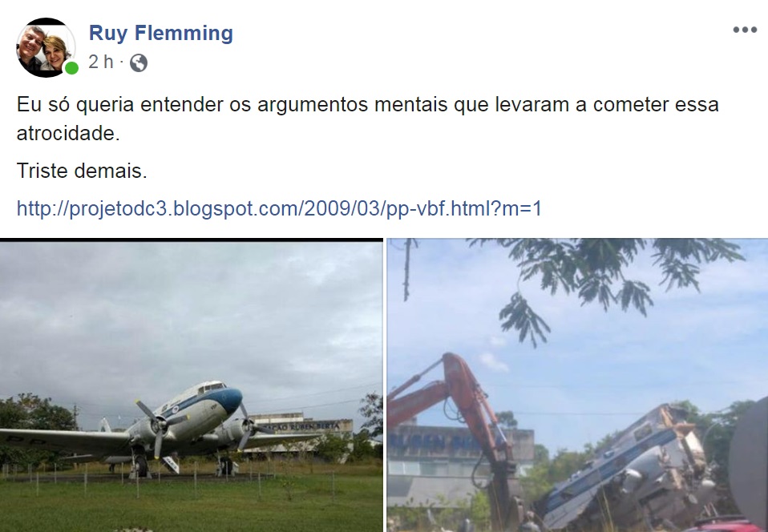This screenshot has width=768, height=532.
Task: Open the Ruy Flemming profile name link
Action: pos(160,33)
